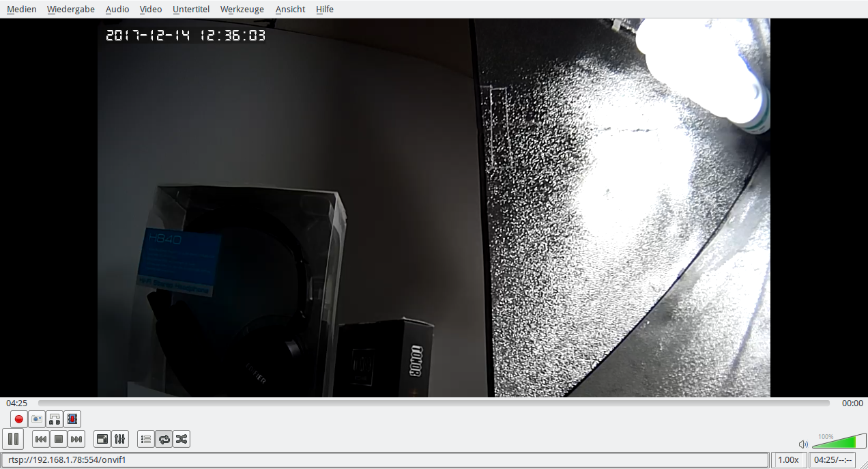
Task: Expand the Untertitel menu
Action: (191, 10)
